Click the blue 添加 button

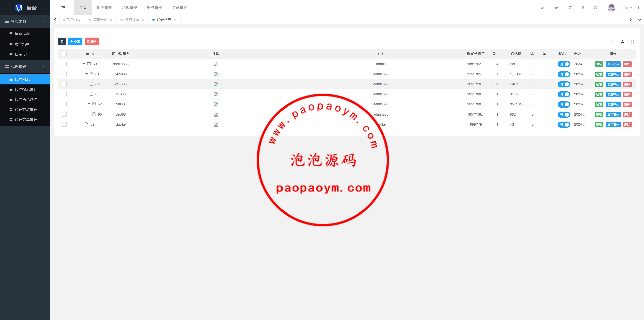coord(75,41)
